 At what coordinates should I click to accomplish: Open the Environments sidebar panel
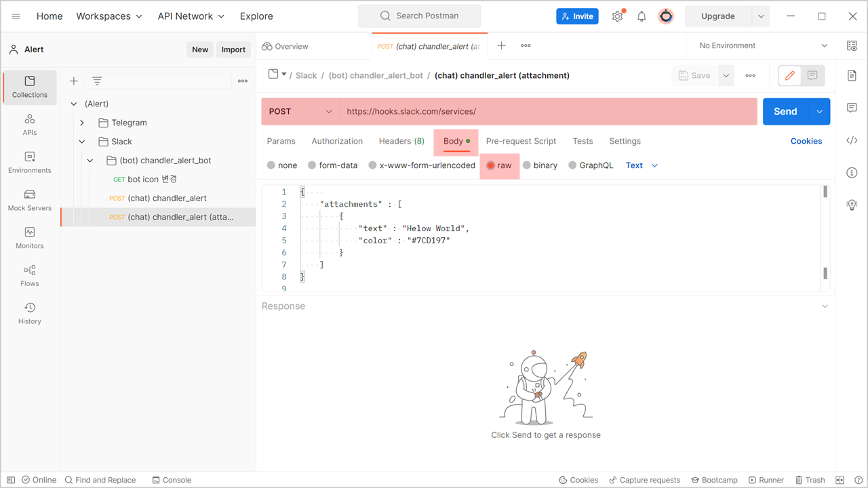point(30,163)
